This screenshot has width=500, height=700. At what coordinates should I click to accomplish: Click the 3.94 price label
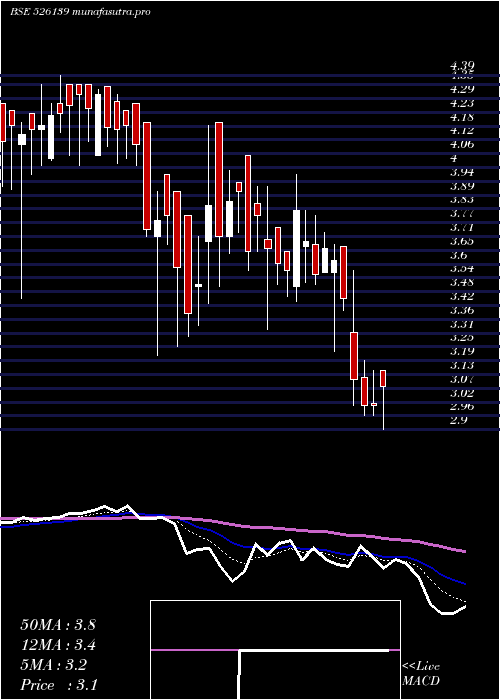pos(462,172)
